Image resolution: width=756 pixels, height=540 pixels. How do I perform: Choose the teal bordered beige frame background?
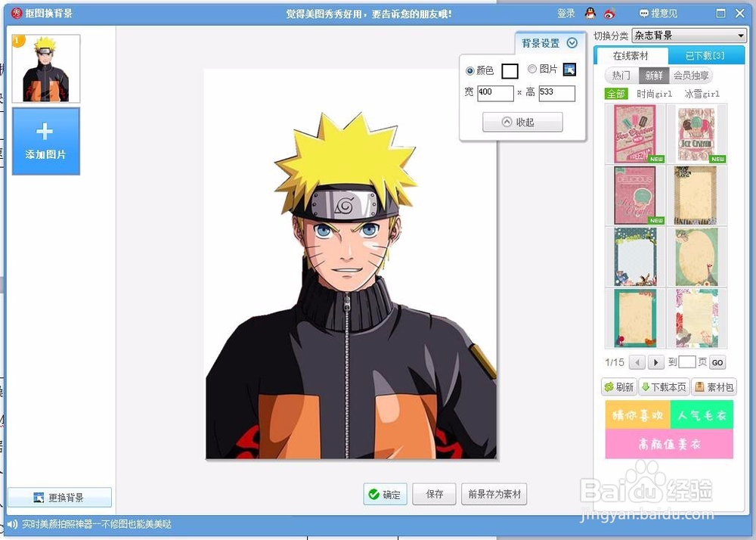[635, 318]
